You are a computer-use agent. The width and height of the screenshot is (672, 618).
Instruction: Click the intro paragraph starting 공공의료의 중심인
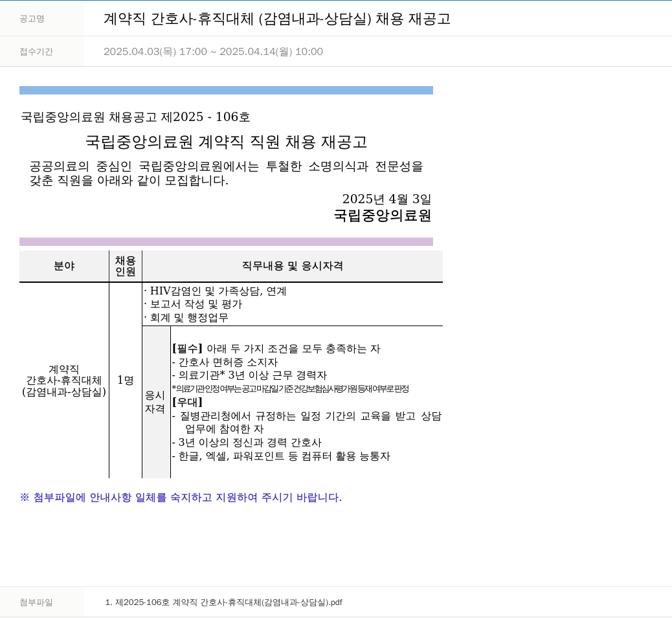(227, 173)
